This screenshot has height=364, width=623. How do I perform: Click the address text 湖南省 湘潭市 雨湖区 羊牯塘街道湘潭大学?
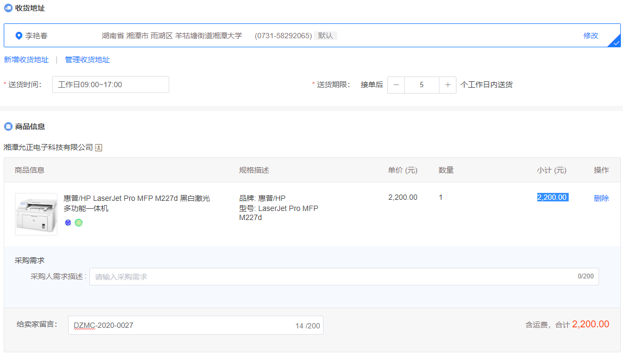pyautogui.click(x=172, y=36)
